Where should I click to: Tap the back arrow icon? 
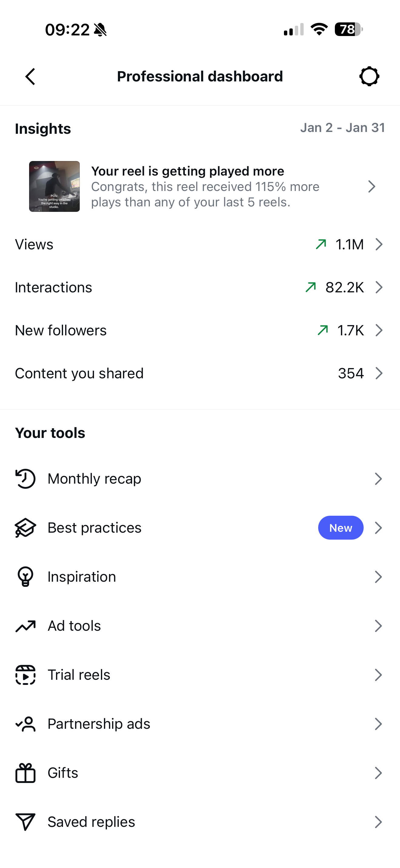(30, 77)
